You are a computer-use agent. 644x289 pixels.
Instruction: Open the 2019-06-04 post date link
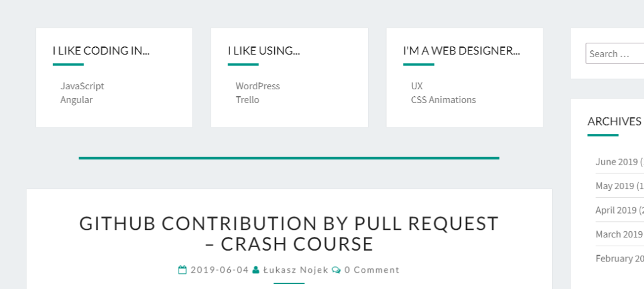(219, 270)
